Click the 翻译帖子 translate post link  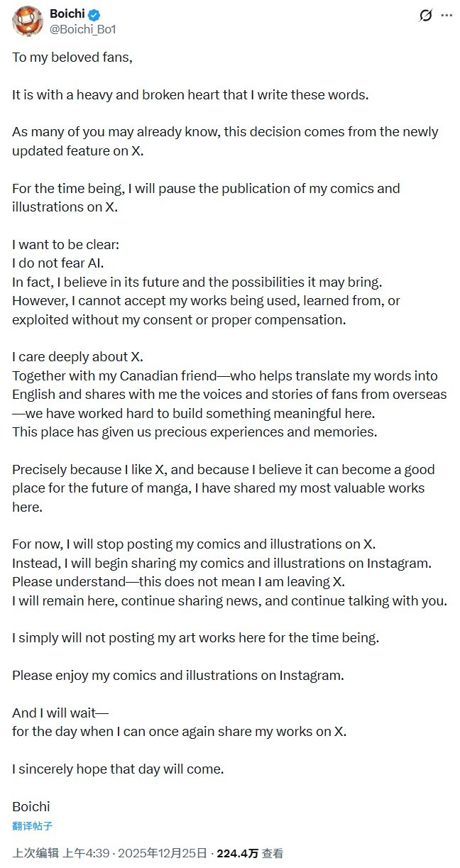(x=33, y=826)
